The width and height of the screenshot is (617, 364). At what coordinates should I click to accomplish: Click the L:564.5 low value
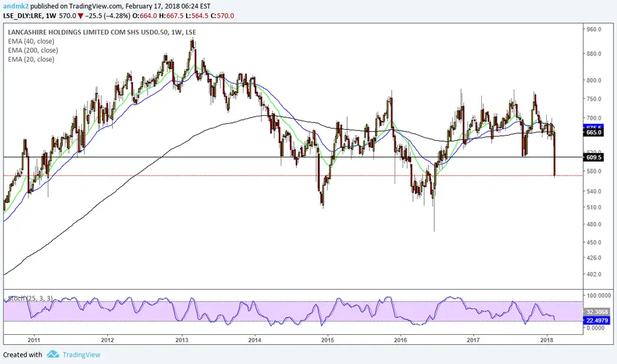tap(197, 16)
